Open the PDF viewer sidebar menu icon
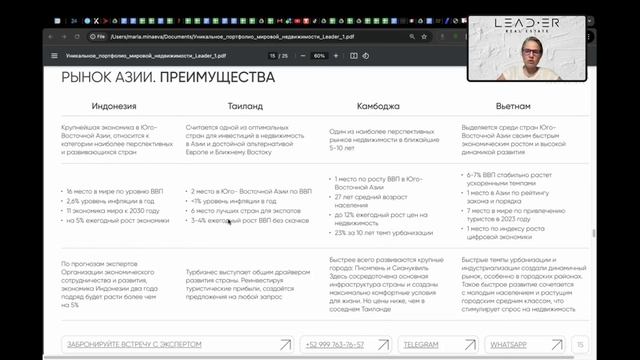640x360 pixels. click(x=54, y=56)
